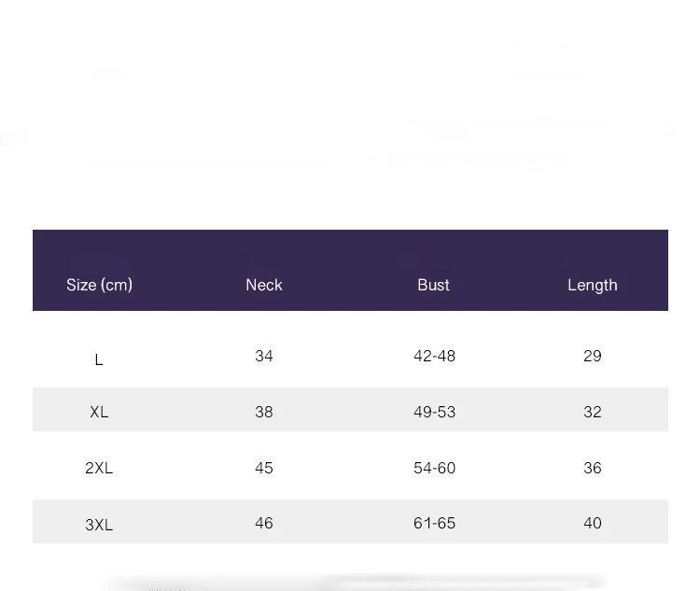Select neck value 46 in 3XL row

pyautogui.click(x=264, y=523)
